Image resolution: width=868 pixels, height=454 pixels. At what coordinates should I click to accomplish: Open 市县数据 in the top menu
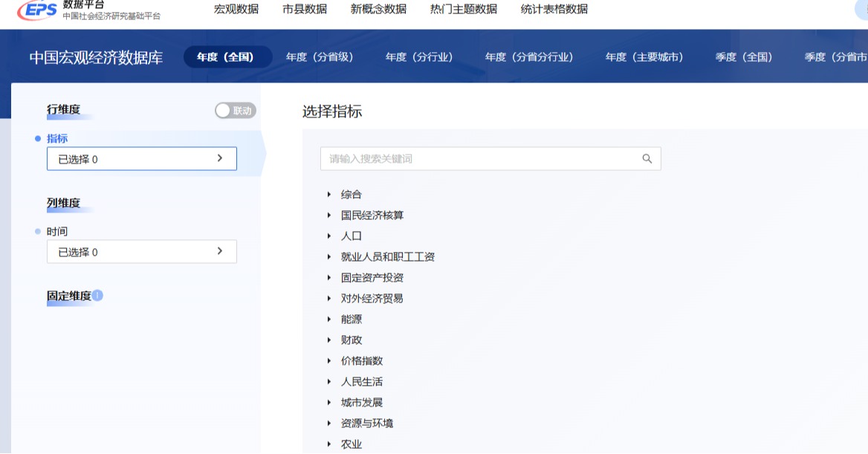coord(305,10)
